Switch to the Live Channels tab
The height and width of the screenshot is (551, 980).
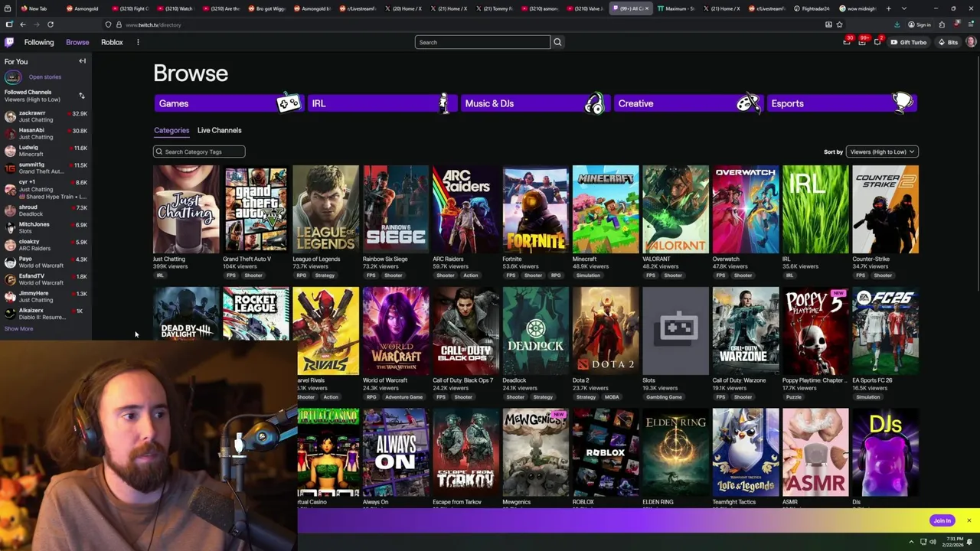click(219, 130)
